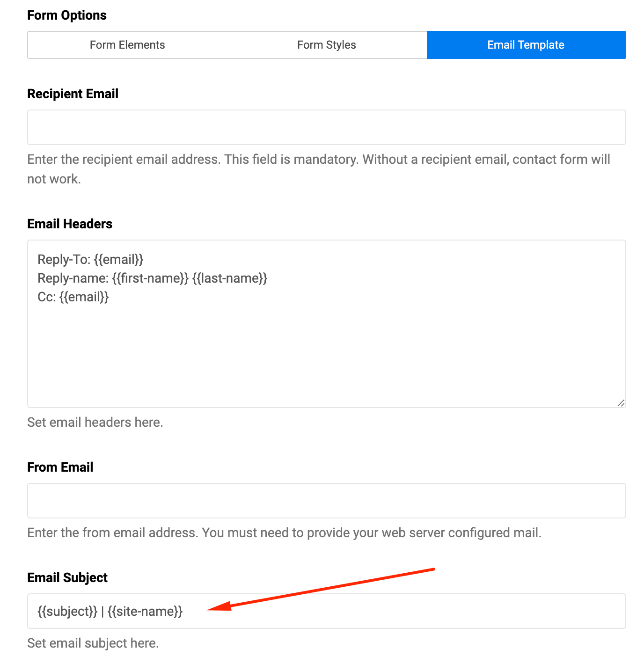Click the "Set email headers here." hint
Screen dimensions: 644x671
pyautogui.click(x=95, y=423)
